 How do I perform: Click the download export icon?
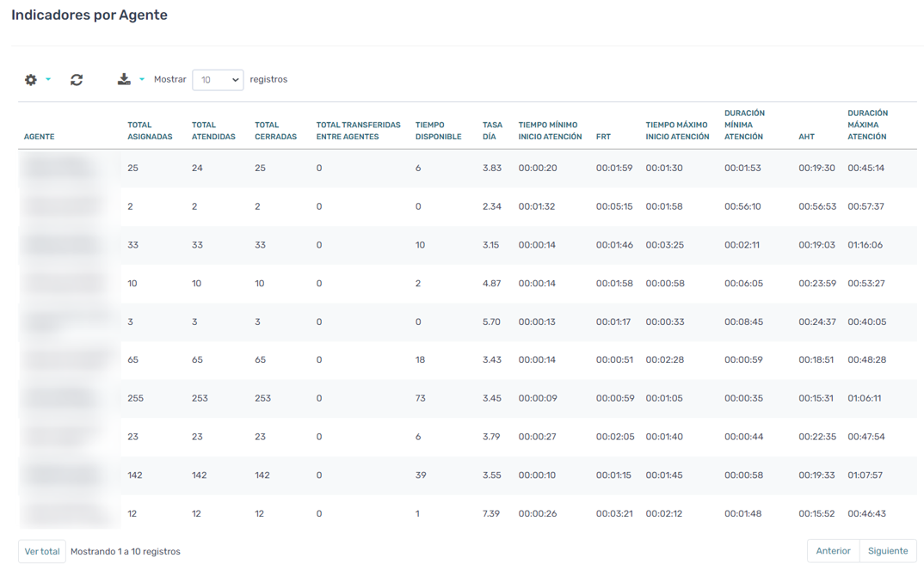coord(124,79)
